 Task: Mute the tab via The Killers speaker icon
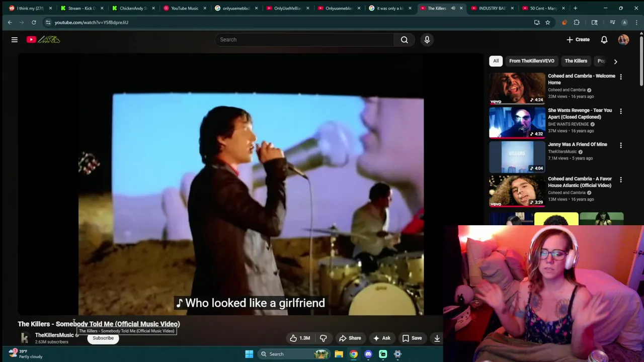click(453, 8)
